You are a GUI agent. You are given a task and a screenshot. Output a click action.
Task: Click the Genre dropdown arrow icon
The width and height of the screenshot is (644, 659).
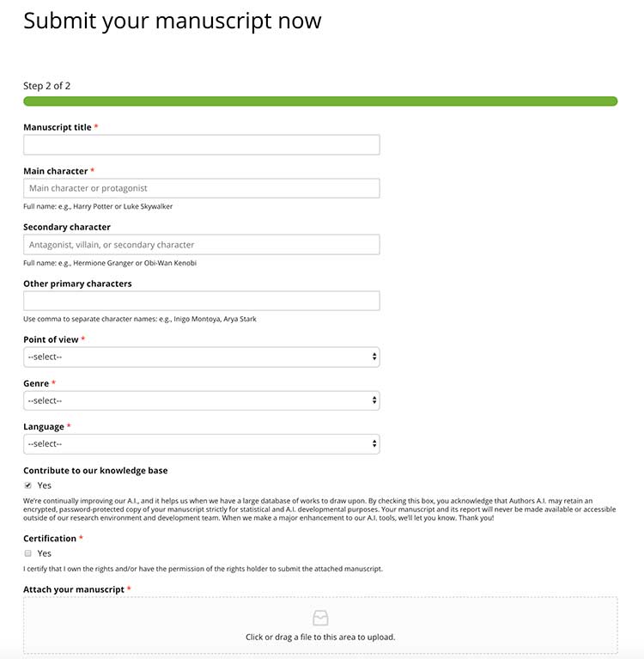click(x=374, y=400)
